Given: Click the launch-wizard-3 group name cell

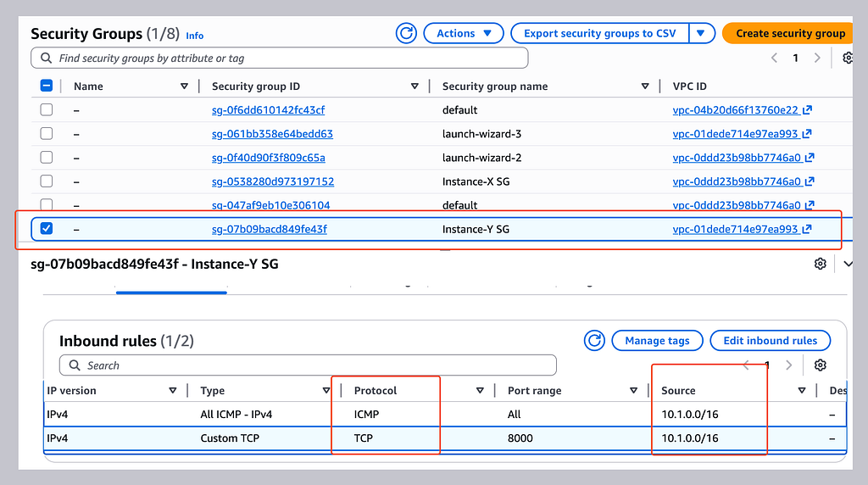Looking at the screenshot, I should tap(481, 133).
